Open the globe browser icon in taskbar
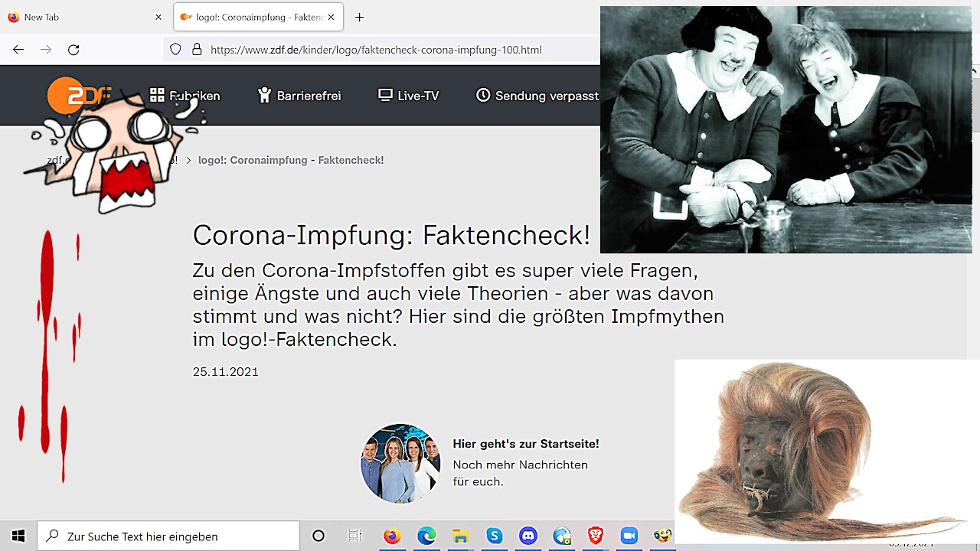This screenshot has width=980, height=551. [562, 536]
